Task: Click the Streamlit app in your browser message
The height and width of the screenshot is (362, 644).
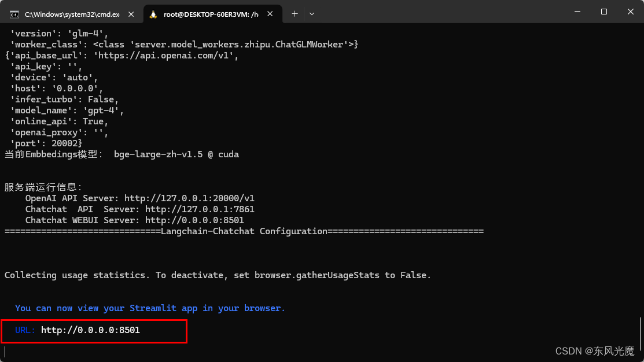Action: click(150, 308)
